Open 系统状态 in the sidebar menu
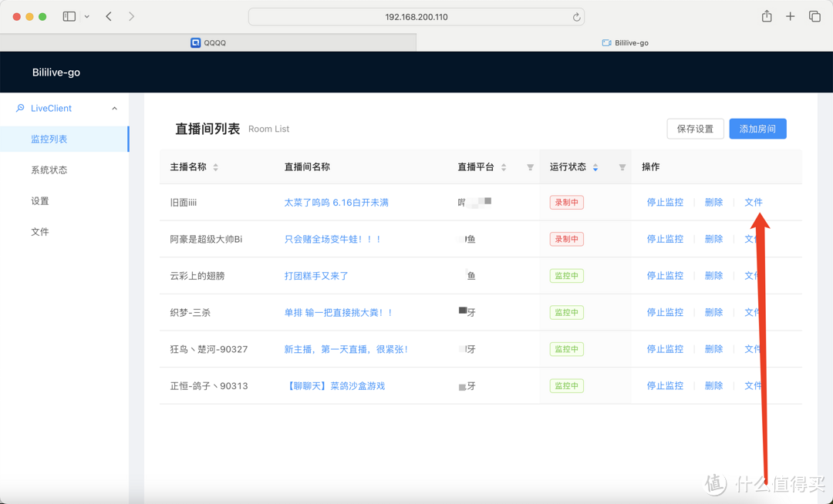 [51, 170]
